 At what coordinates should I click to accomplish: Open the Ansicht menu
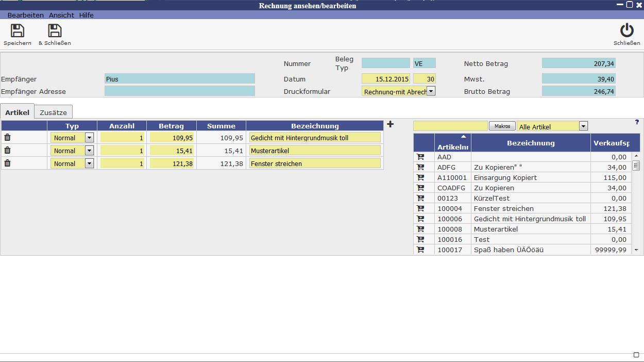[x=61, y=15]
